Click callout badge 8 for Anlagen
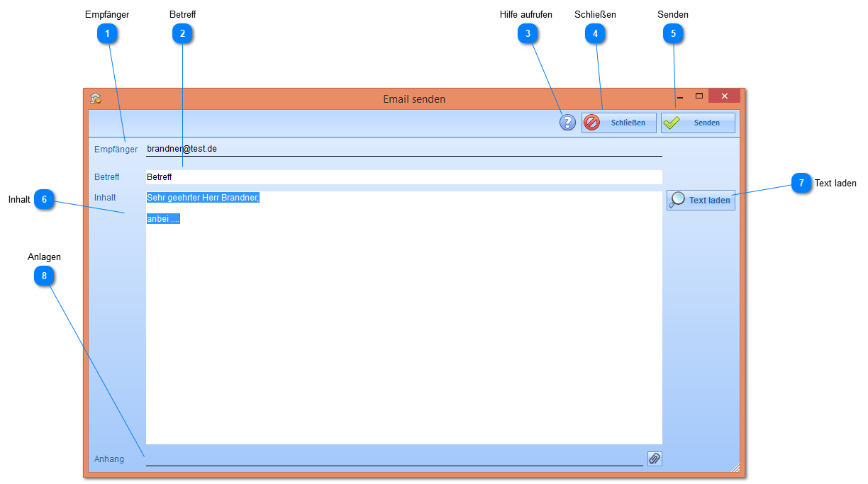The image size is (868, 484). click(x=44, y=276)
